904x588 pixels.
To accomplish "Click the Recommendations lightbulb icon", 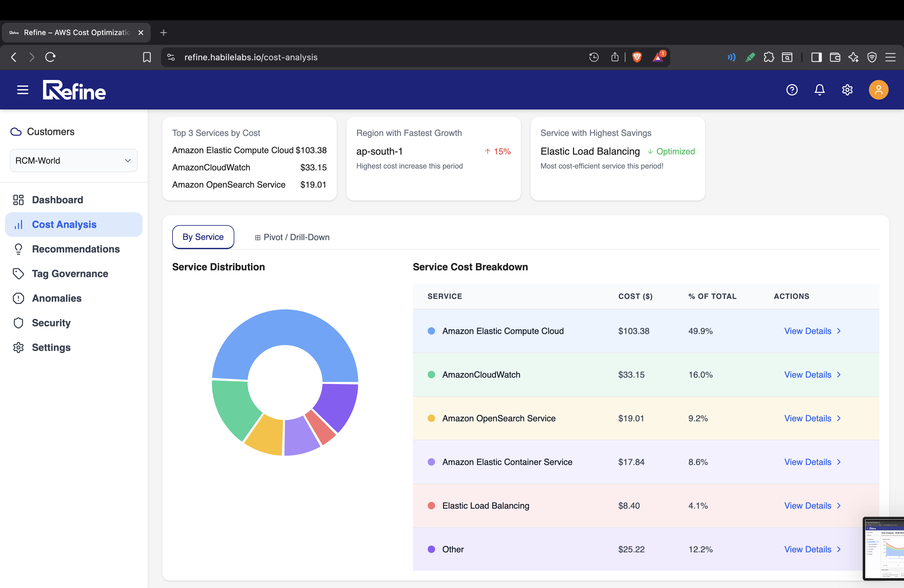I will coord(18,249).
